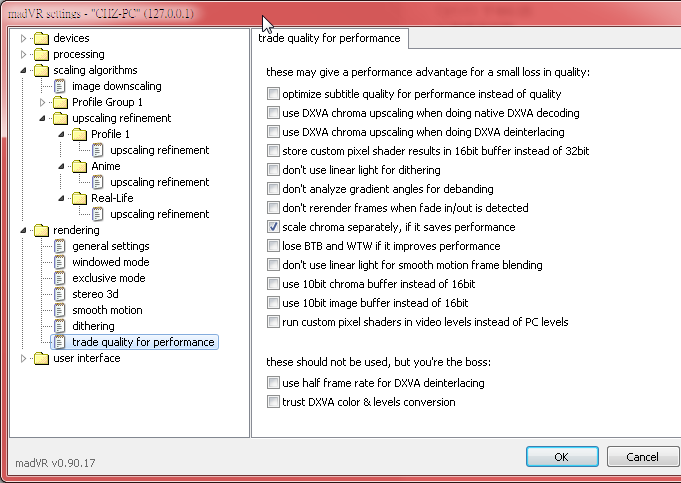Viewport: 681px width, 483px height.
Task: Click the Profile Group 1 folder icon
Action: pyautogui.click(x=60, y=102)
